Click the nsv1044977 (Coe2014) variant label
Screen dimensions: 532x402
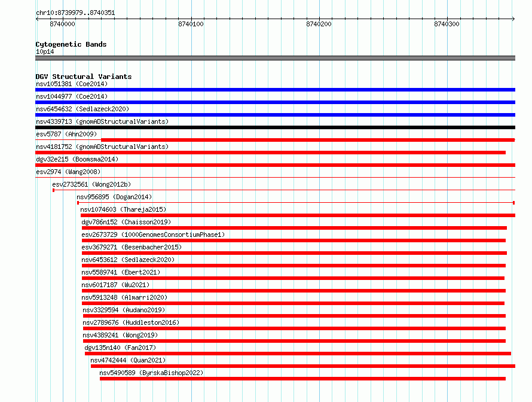point(72,96)
